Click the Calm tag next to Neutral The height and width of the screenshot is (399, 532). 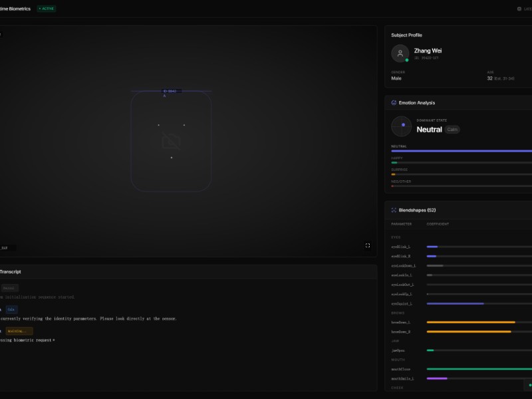(x=452, y=130)
